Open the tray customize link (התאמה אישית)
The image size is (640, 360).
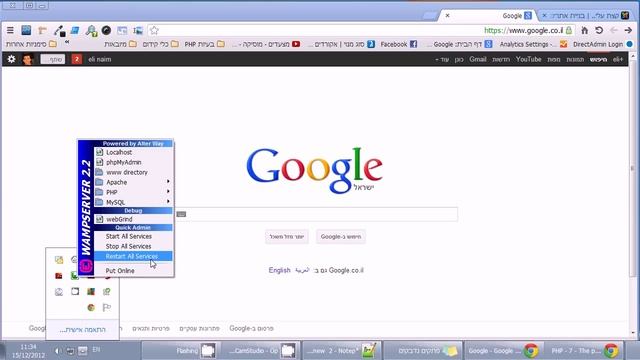click(x=83, y=330)
